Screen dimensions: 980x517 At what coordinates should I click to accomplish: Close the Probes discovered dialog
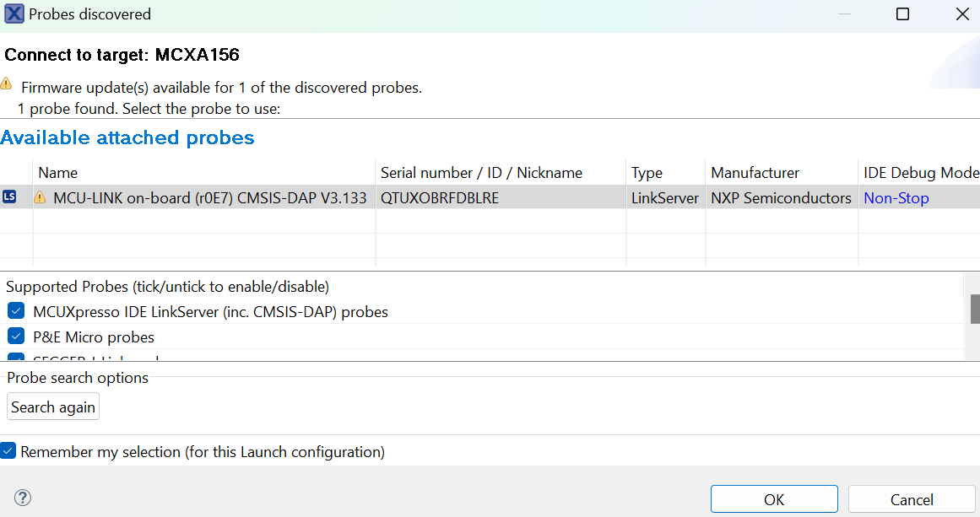961,14
